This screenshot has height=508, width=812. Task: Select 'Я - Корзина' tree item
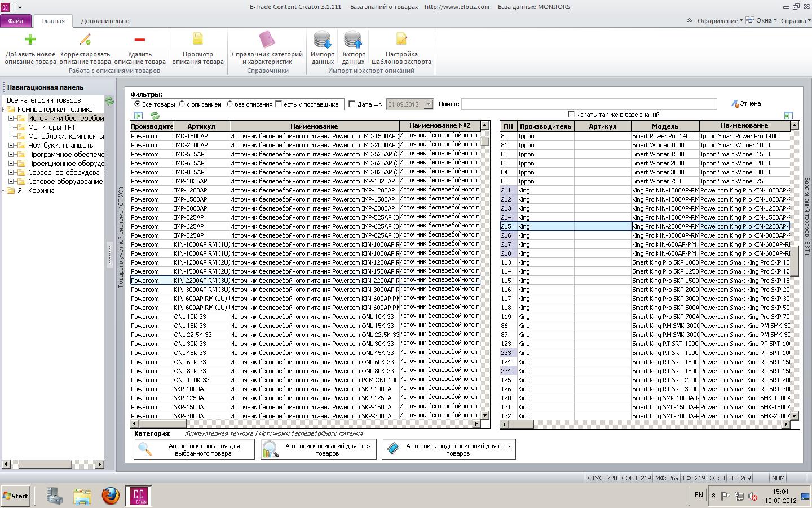click(36, 191)
